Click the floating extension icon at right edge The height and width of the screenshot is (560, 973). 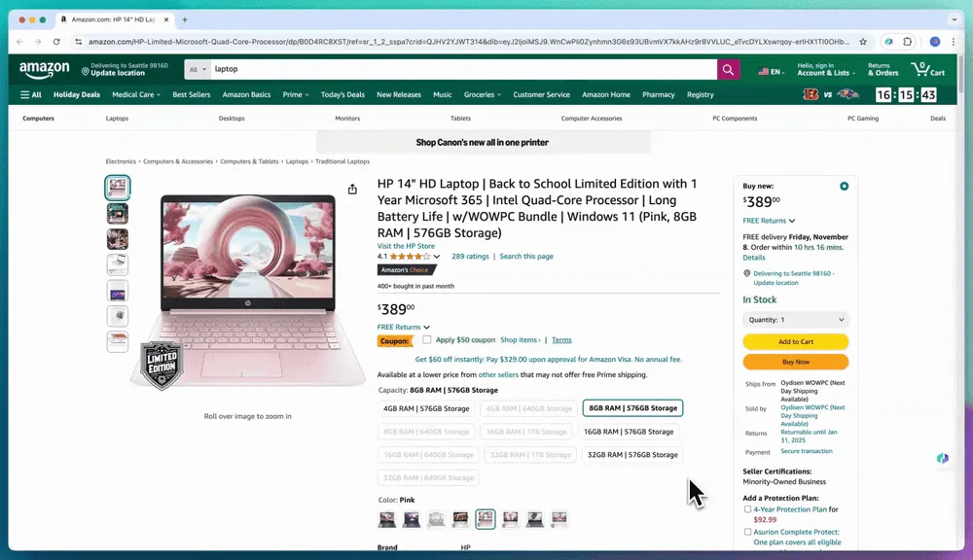(x=943, y=458)
